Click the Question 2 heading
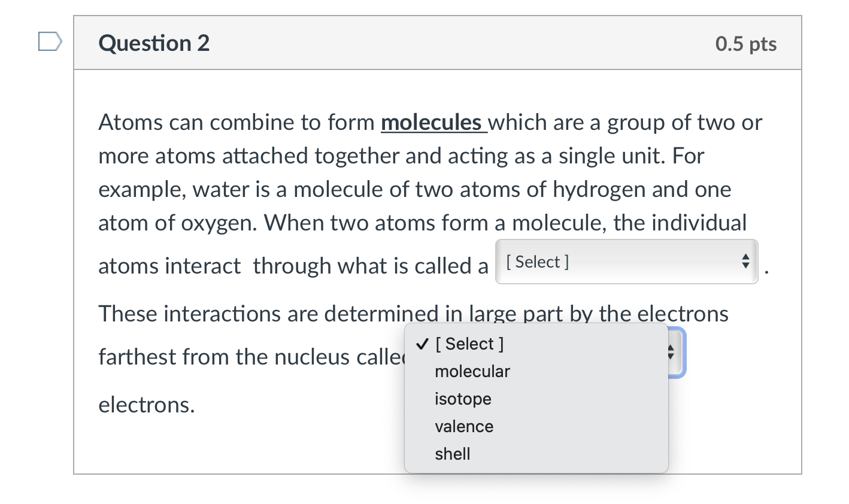849x504 pixels. coord(154,42)
